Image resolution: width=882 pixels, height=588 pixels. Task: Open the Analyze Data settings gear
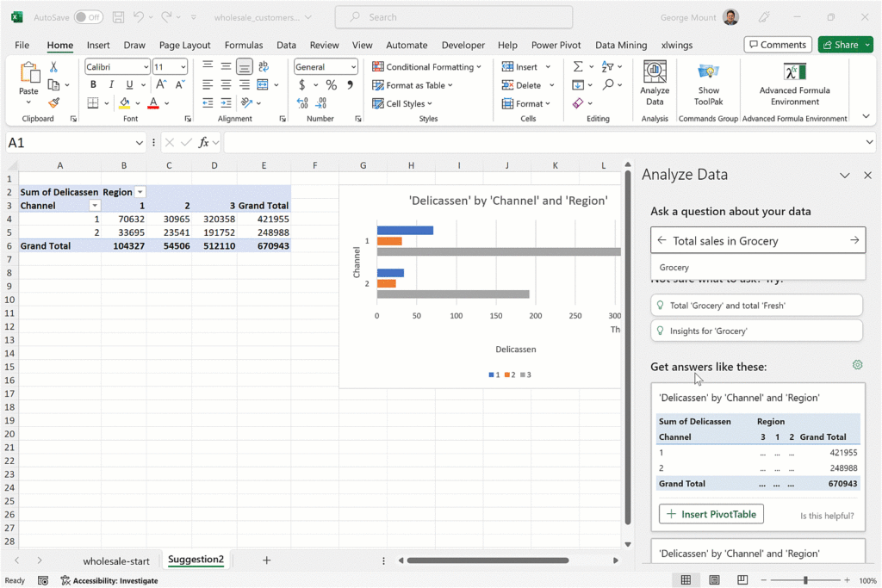pos(857,365)
